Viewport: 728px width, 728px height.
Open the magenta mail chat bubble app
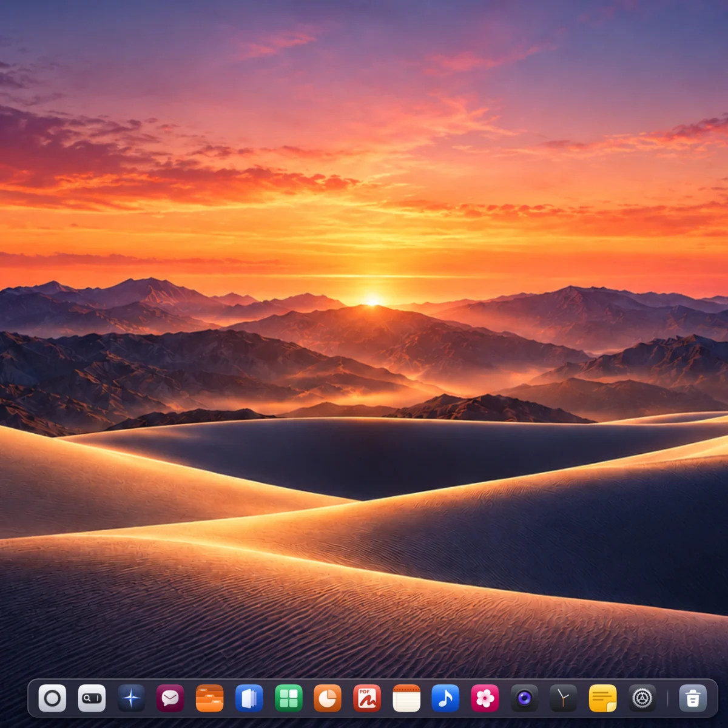[170, 698]
